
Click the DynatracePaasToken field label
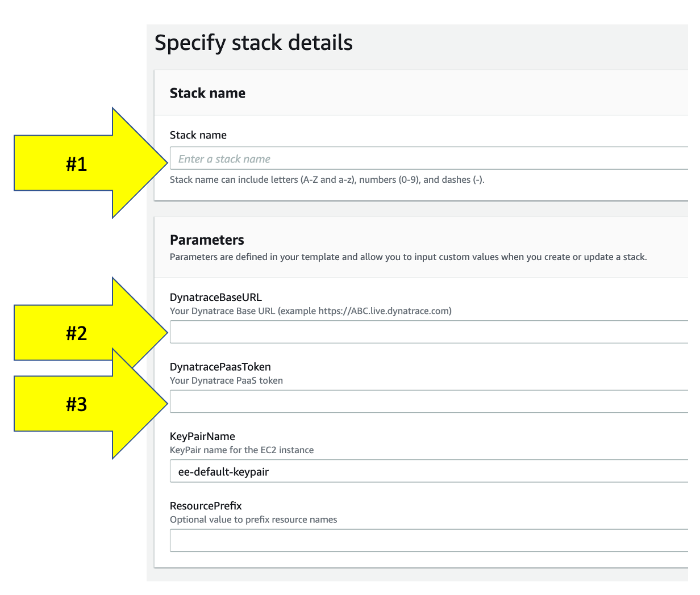220,367
